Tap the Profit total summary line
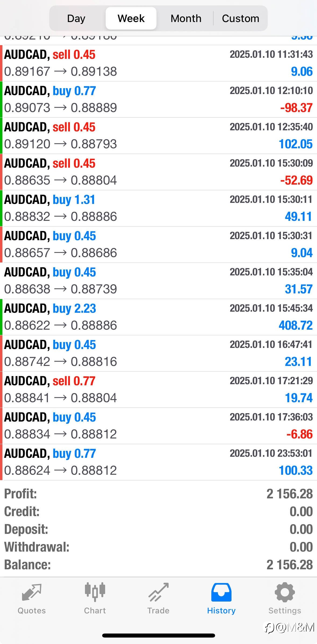Image resolution: width=317 pixels, height=644 pixels. (158, 494)
